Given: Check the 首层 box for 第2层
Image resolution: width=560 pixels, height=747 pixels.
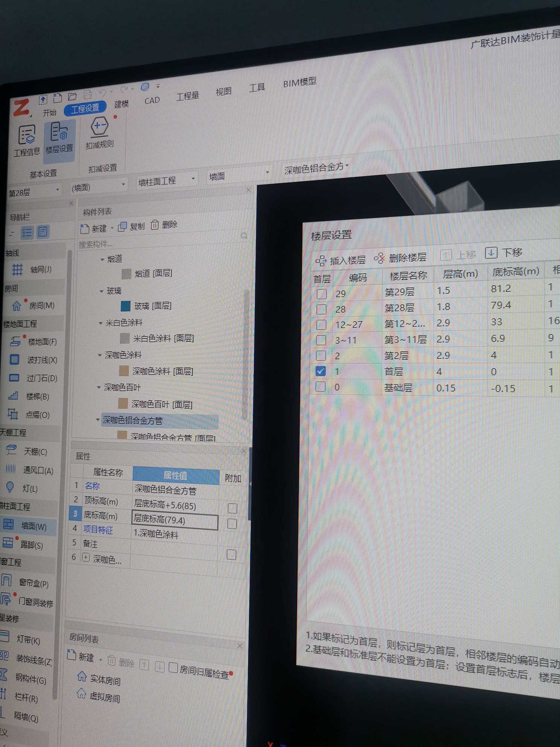Looking at the screenshot, I should [321, 355].
